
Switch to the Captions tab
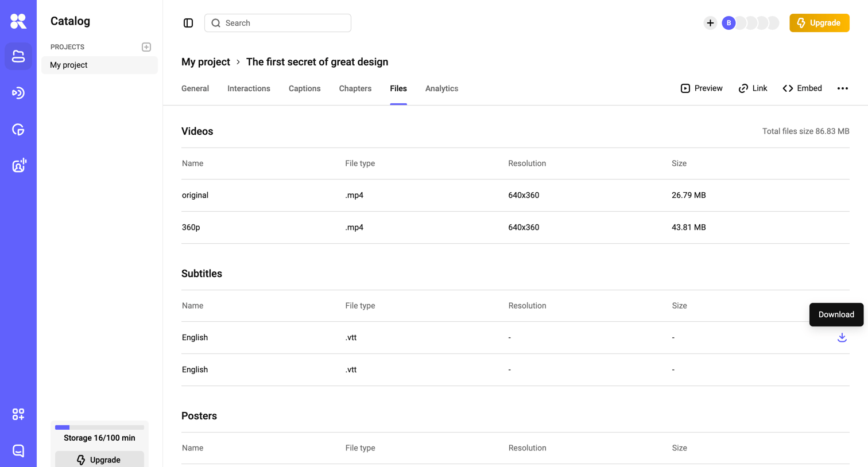tap(304, 88)
